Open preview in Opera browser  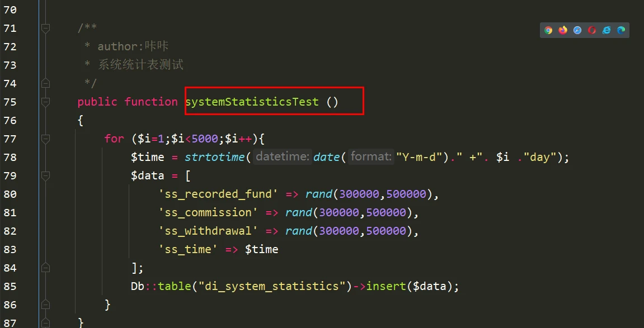[x=592, y=30]
